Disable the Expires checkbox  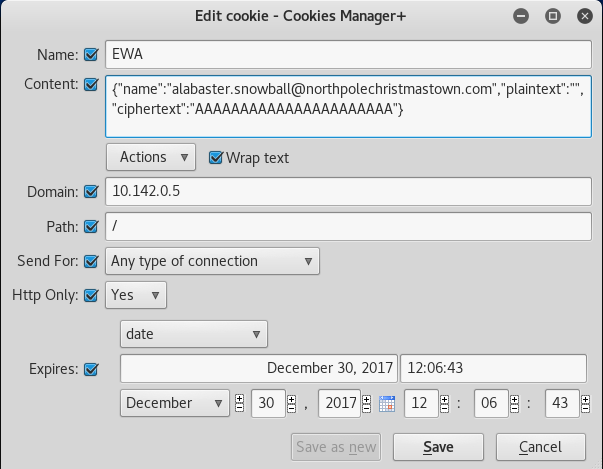[91, 369]
